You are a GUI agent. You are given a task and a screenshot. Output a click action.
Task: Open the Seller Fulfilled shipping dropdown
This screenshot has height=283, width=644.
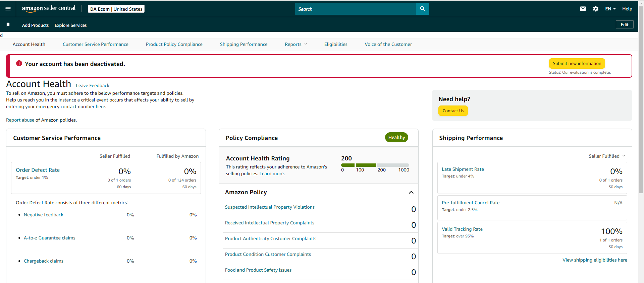[607, 156]
